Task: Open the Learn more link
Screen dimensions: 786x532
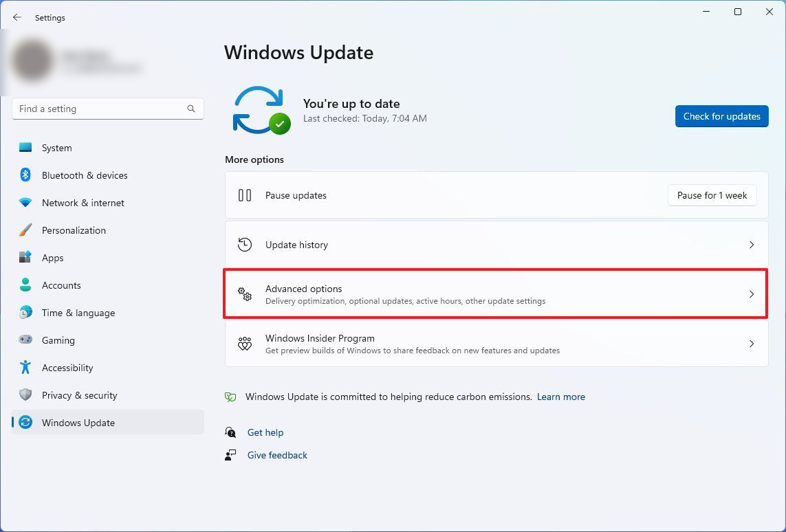Action: point(561,397)
